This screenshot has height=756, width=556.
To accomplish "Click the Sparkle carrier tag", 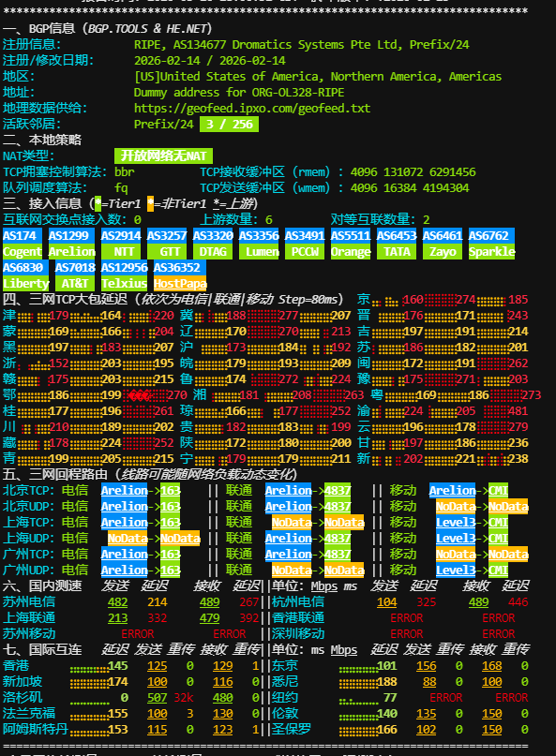I will pyautogui.click(x=492, y=252).
